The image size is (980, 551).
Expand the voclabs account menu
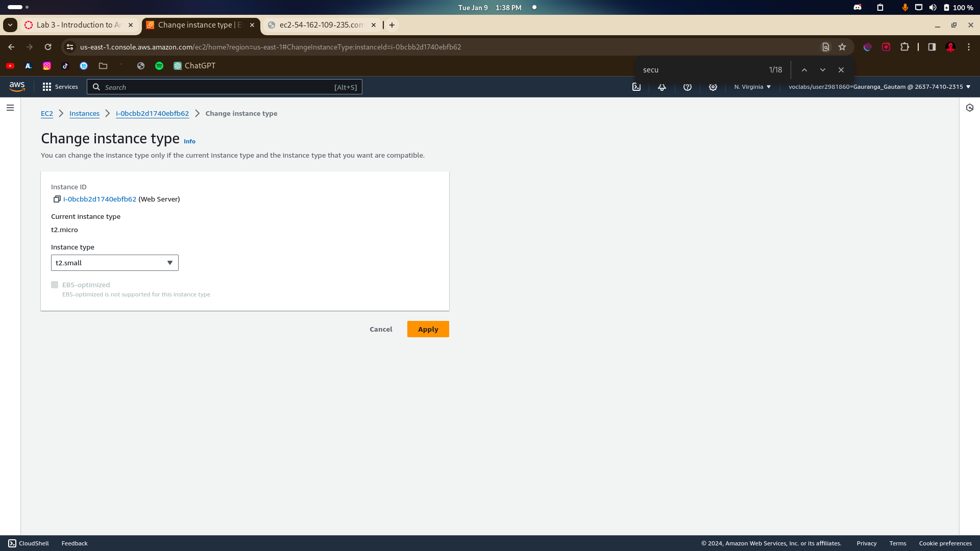tap(879, 87)
